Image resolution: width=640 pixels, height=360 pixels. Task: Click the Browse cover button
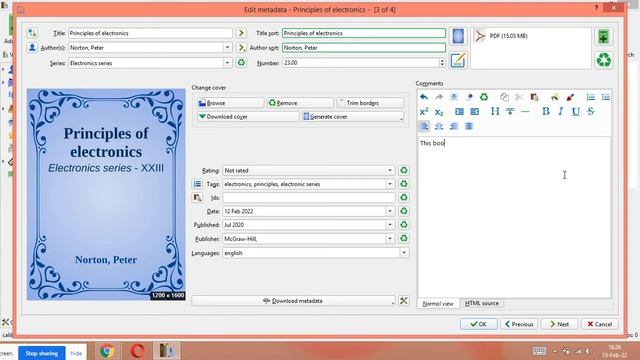tap(230, 103)
